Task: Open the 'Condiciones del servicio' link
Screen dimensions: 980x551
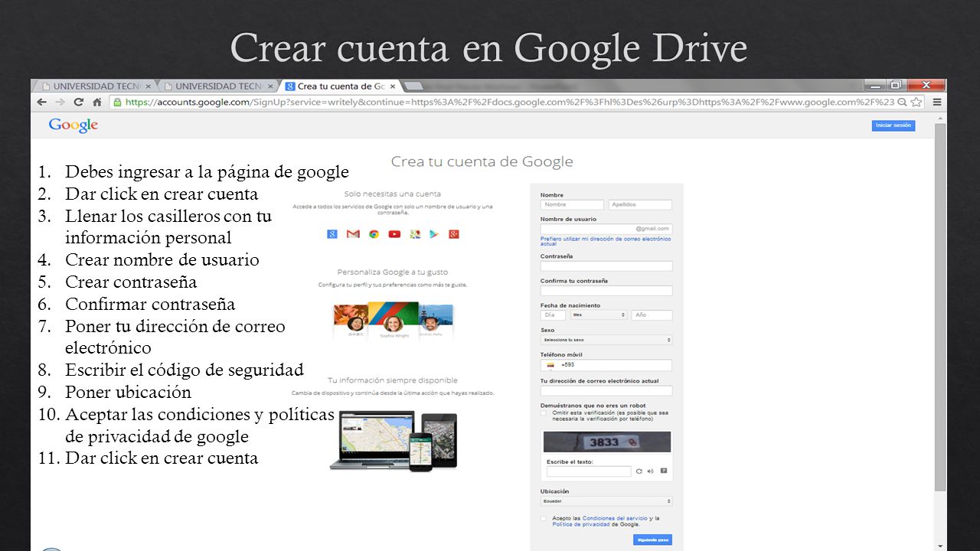Action: click(x=615, y=518)
